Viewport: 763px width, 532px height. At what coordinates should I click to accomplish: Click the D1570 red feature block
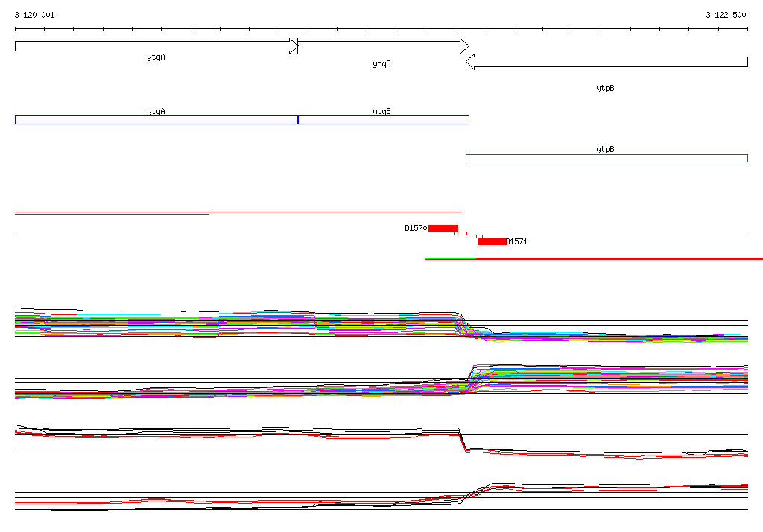443,228
